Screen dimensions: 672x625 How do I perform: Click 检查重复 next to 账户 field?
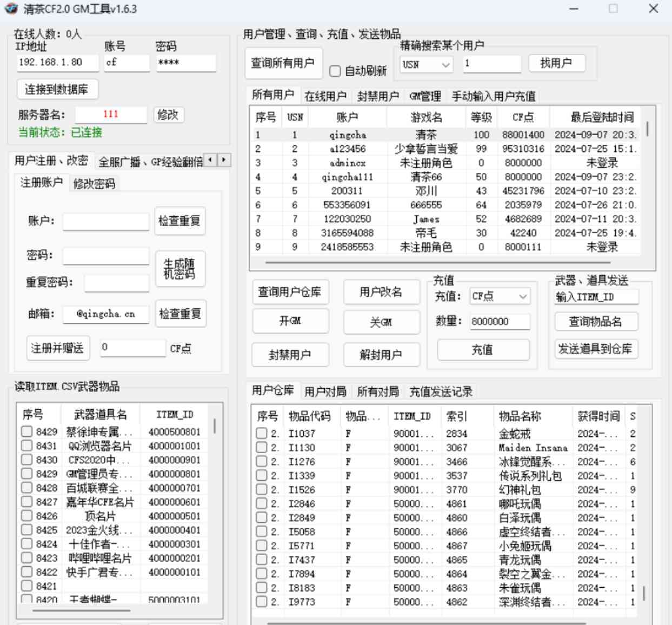coord(179,221)
